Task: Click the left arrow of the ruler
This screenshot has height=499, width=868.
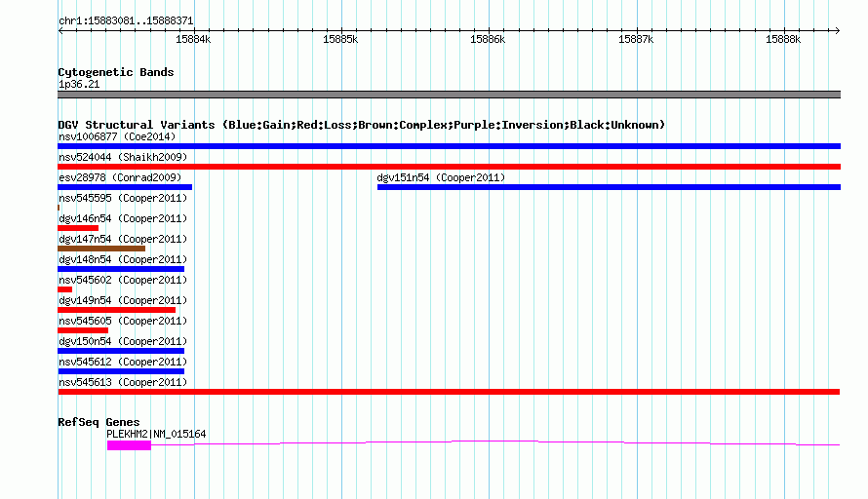Action: [60, 31]
